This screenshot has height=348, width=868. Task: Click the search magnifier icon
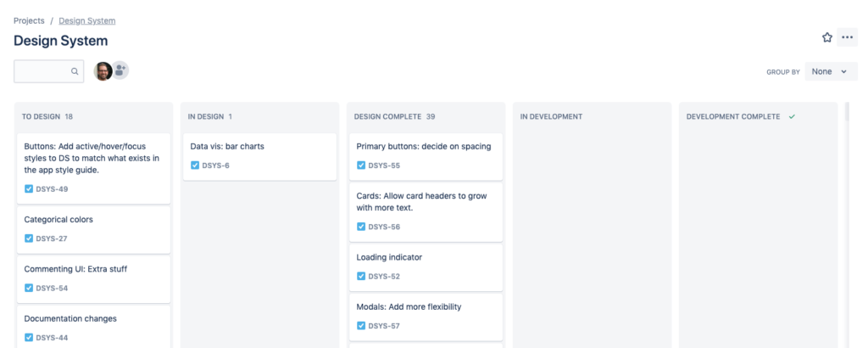click(x=75, y=71)
